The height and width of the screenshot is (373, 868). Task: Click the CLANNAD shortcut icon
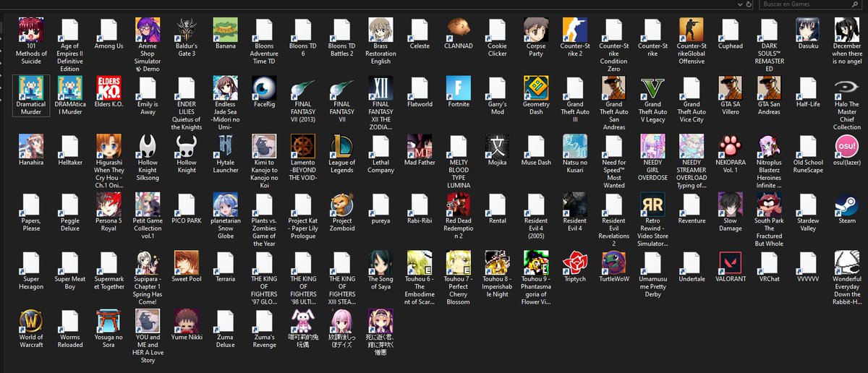tap(459, 29)
